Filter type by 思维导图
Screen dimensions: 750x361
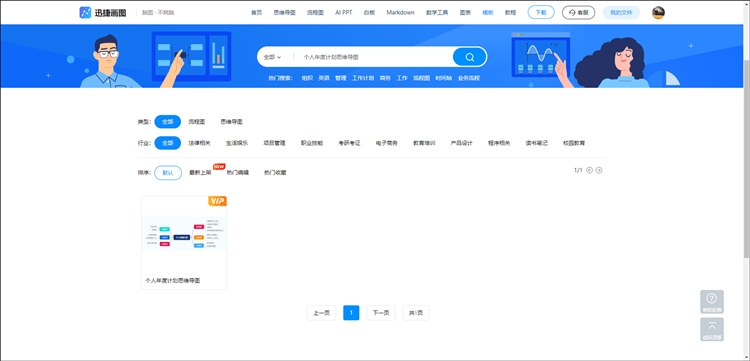[232, 122]
